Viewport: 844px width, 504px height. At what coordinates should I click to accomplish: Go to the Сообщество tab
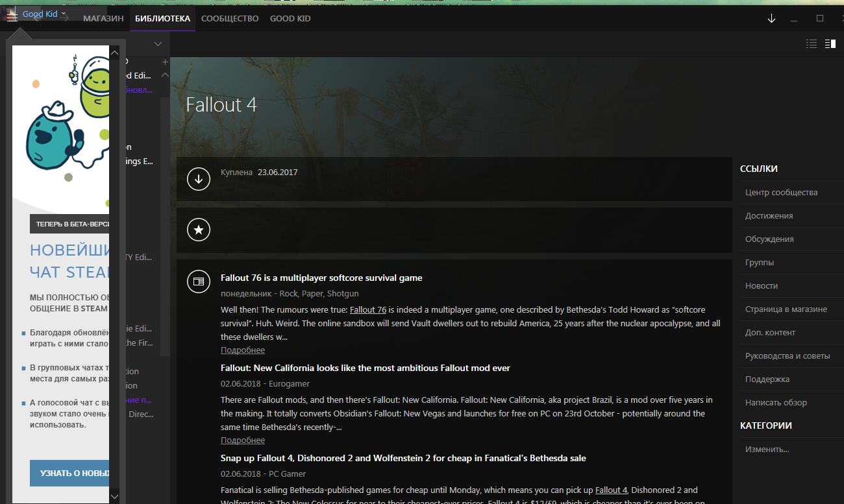pos(230,19)
